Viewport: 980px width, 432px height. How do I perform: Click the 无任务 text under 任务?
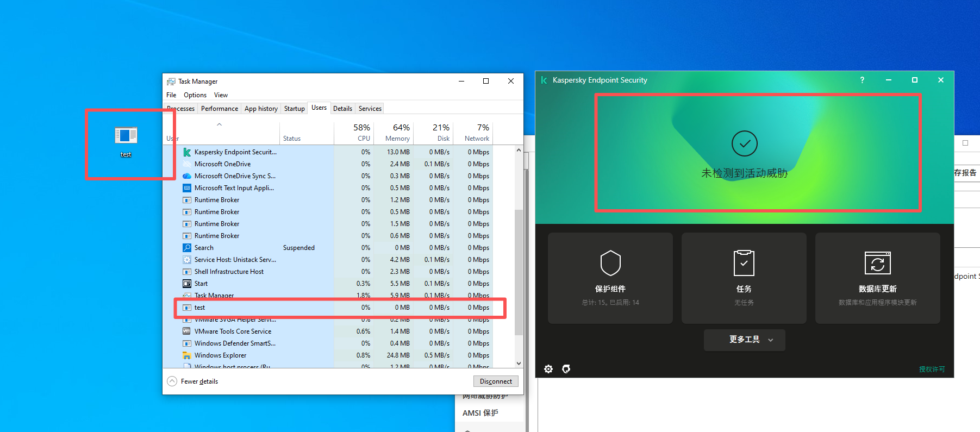[x=744, y=303]
